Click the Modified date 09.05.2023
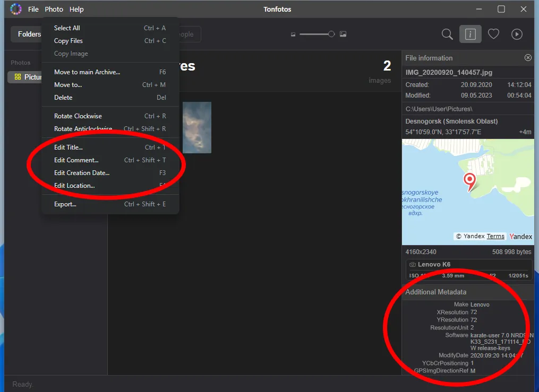This screenshot has height=392, width=539. (x=476, y=95)
